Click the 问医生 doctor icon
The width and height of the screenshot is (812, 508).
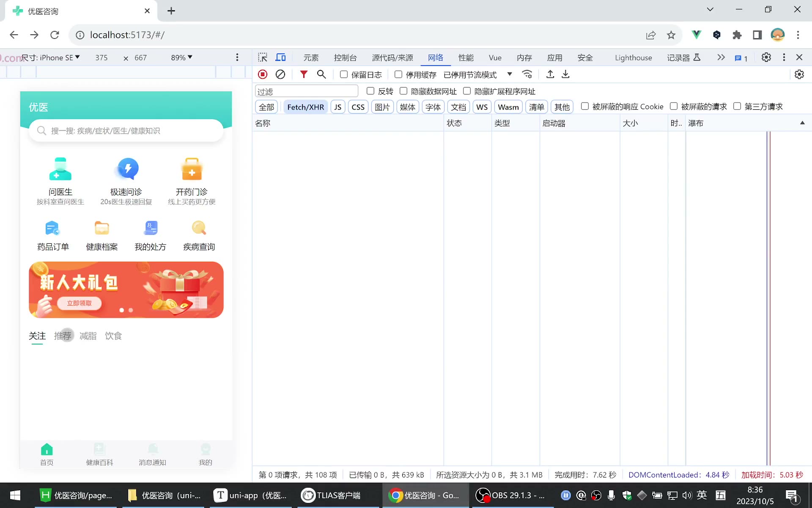pos(60,169)
